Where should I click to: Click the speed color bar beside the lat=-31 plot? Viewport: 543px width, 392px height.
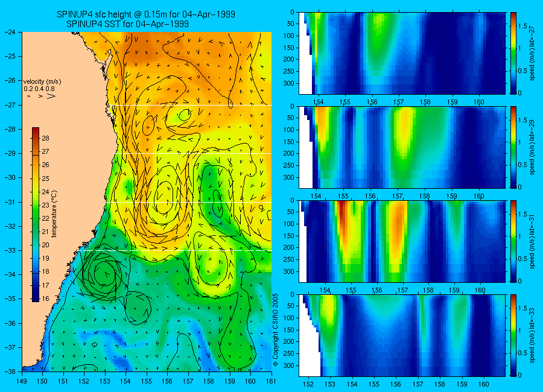coord(513,241)
